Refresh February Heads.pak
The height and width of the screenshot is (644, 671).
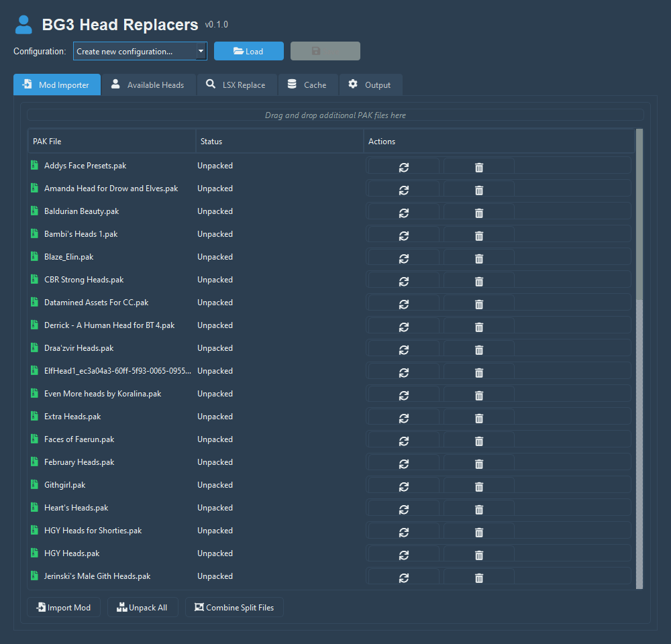403,463
